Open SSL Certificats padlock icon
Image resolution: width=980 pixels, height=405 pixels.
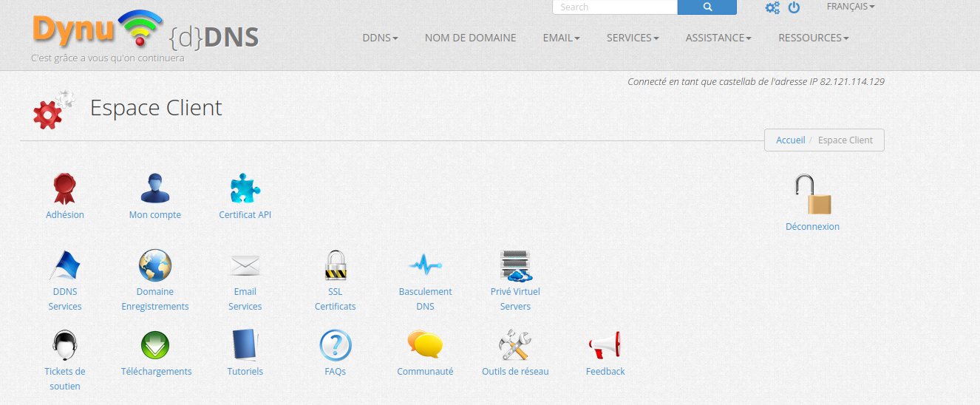pos(336,265)
